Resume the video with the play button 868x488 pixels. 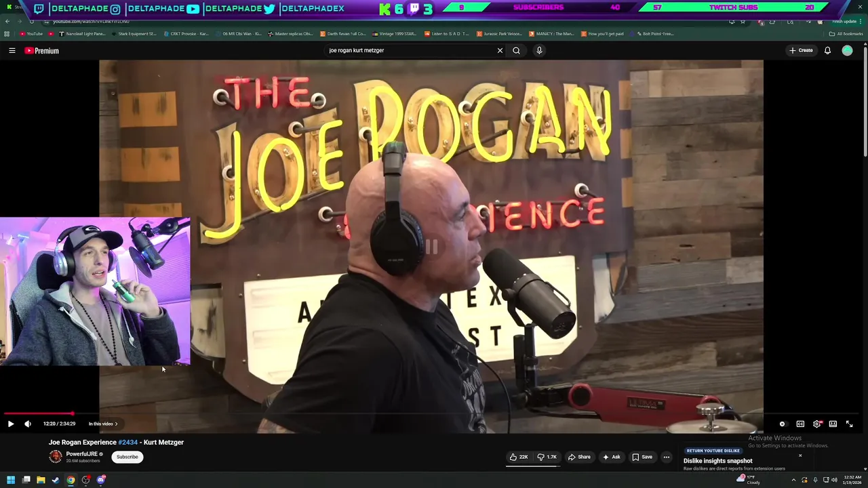coord(11,424)
